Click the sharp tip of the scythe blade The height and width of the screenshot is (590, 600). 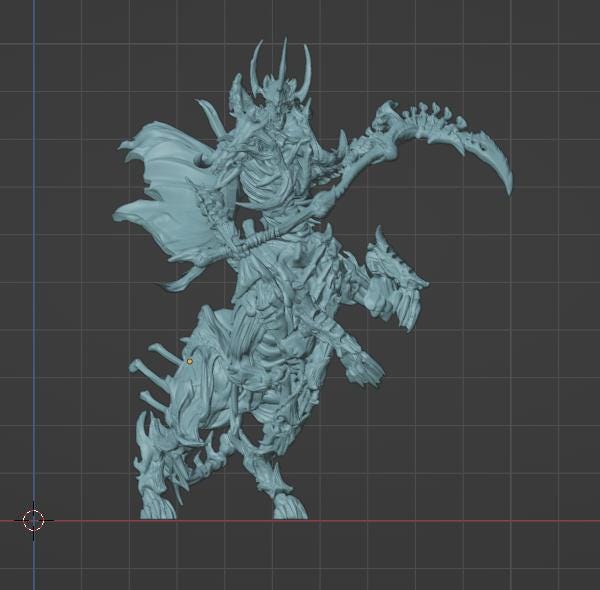coord(509,188)
